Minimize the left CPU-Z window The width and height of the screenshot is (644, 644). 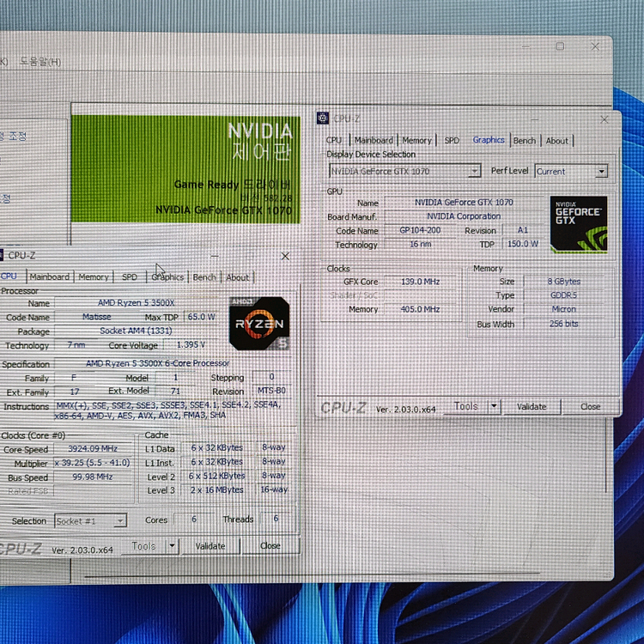[214, 256]
